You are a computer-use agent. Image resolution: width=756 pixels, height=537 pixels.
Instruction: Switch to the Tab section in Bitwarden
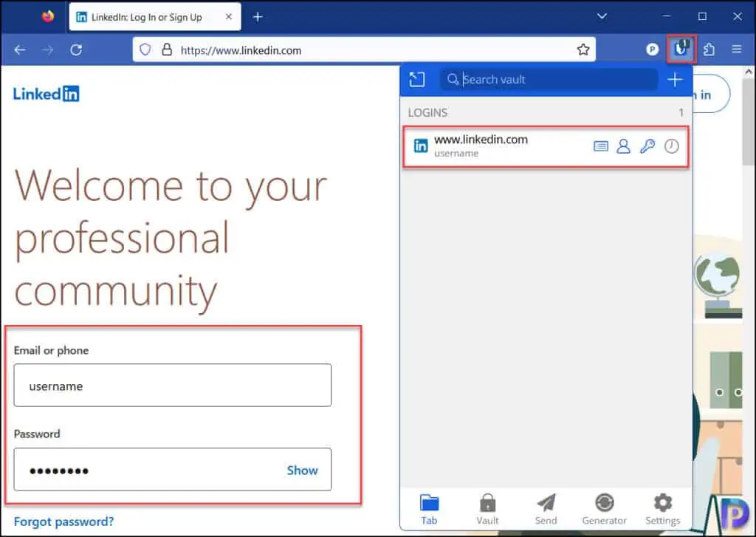click(429, 510)
